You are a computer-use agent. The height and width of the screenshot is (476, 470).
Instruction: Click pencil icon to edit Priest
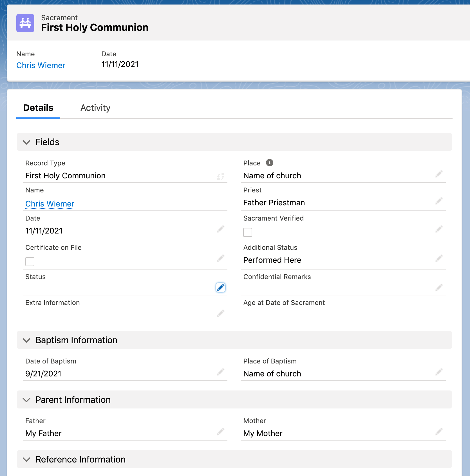(x=439, y=201)
